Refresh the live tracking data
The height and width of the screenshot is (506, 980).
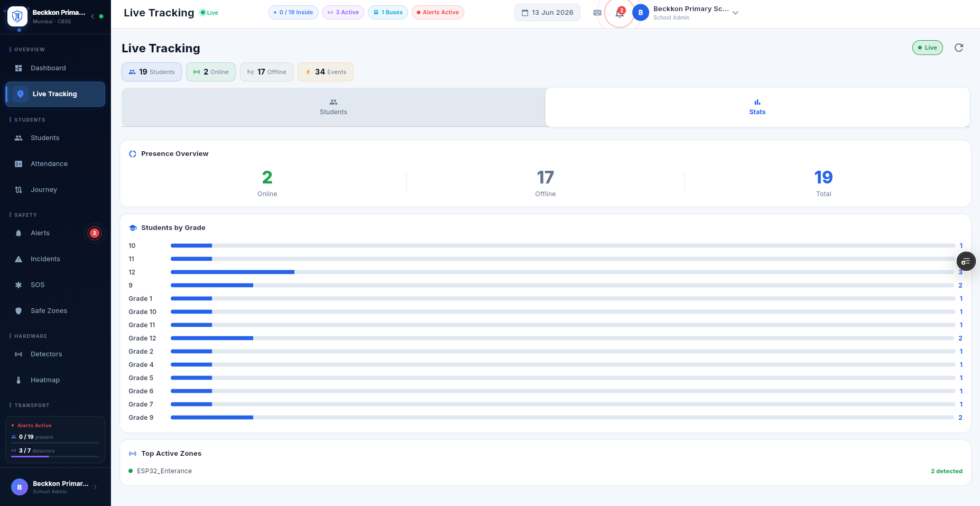(x=959, y=48)
